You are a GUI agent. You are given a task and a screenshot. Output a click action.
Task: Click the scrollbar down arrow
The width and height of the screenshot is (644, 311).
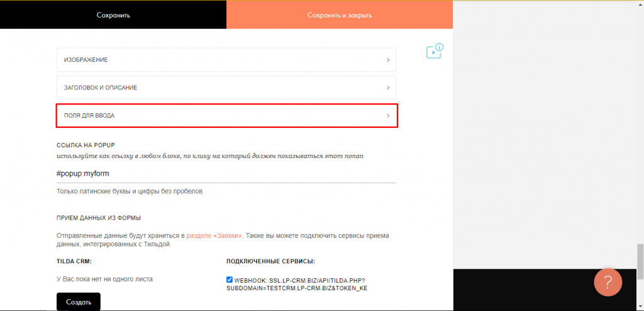(x=640, y=307)
